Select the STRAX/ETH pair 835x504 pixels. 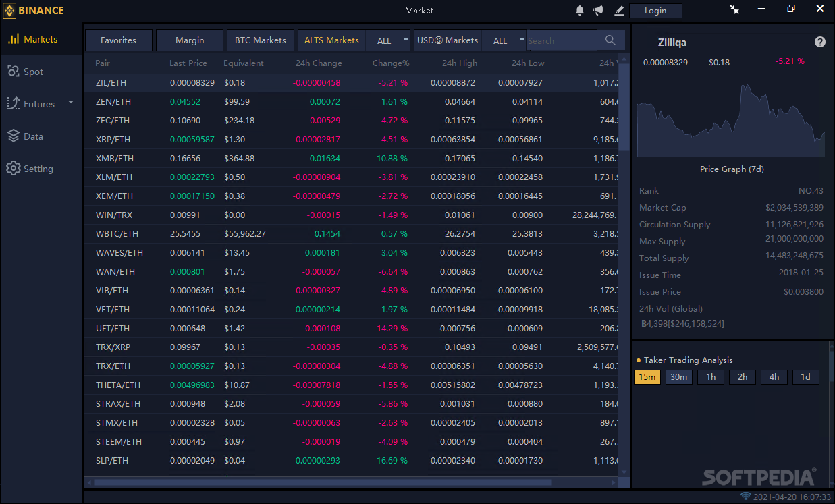coord(118,403)
